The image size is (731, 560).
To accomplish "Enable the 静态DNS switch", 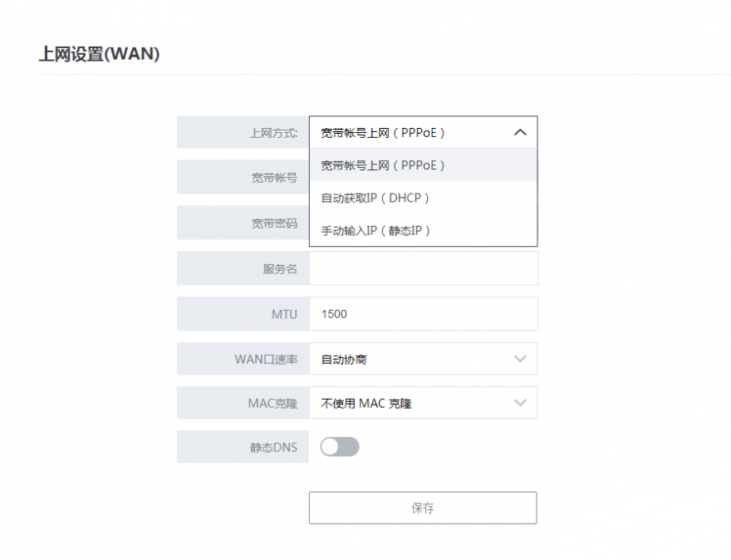I will pyautogui.click(x=340, y=447).
